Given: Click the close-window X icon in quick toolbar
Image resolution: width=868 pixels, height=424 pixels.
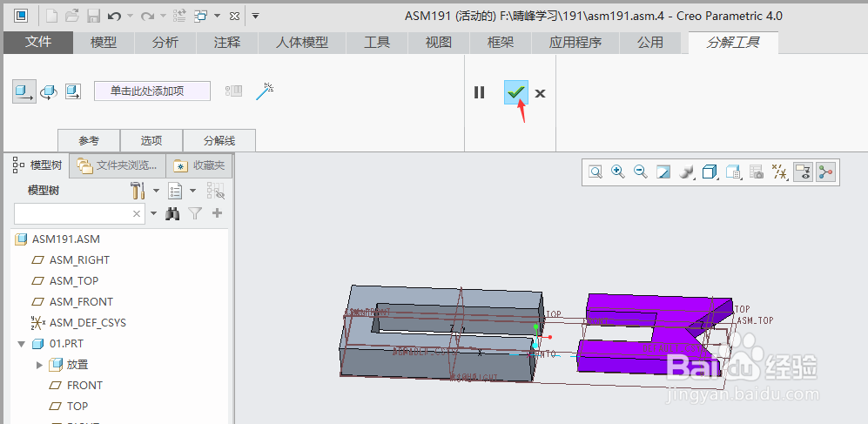Looking at the screenshot, I should point(234,17).
